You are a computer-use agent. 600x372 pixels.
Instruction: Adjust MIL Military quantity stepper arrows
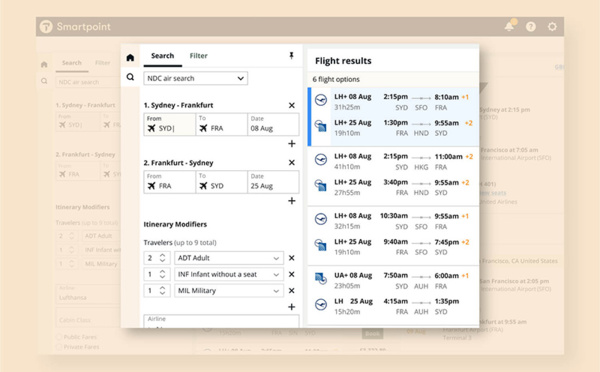click(162, 291)
